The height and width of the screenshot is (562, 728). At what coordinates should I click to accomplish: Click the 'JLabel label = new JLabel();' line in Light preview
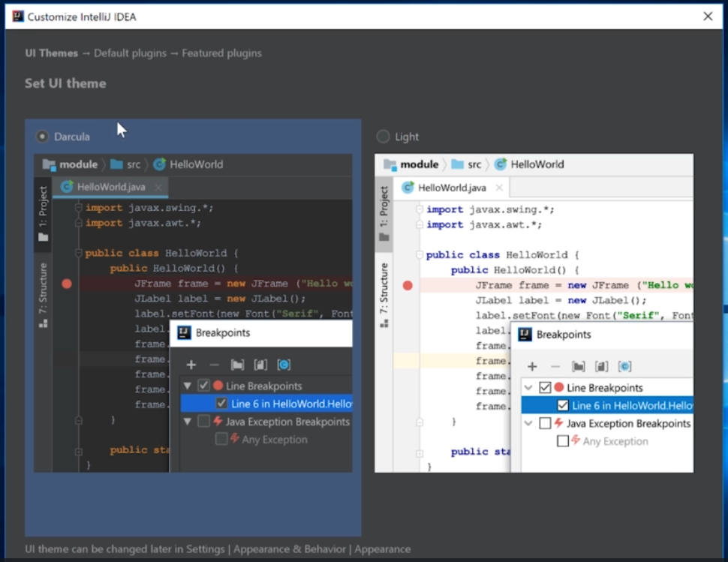point(561,301)
